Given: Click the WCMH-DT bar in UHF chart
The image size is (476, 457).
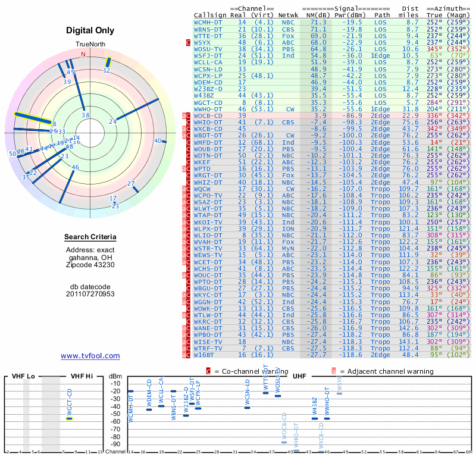Looking at the screenshot, I should tap(130, 391).
